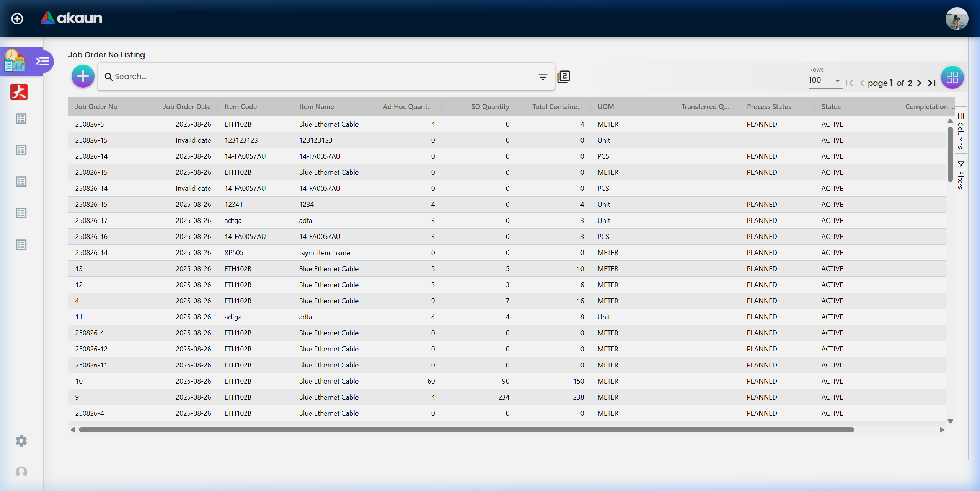Click the first list module icon in sidebar
Viewport: 980px width, 491px height.
tap(21, 119)
